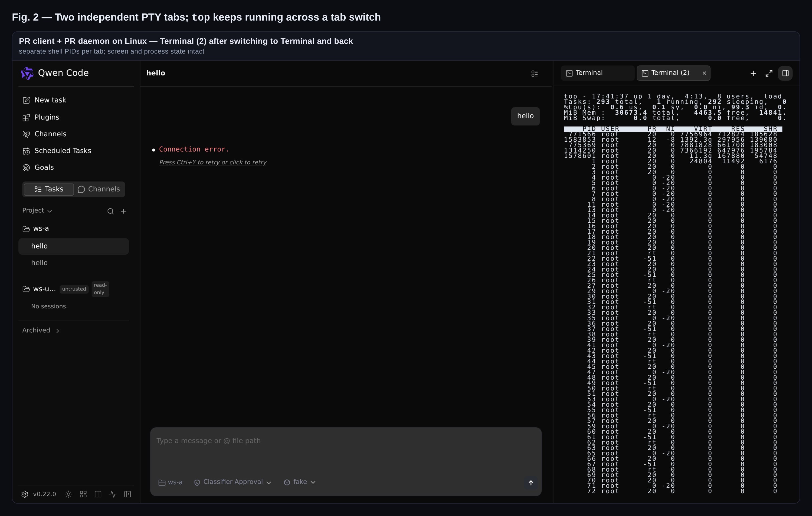Open the second hello session

(x=74, y=263)
